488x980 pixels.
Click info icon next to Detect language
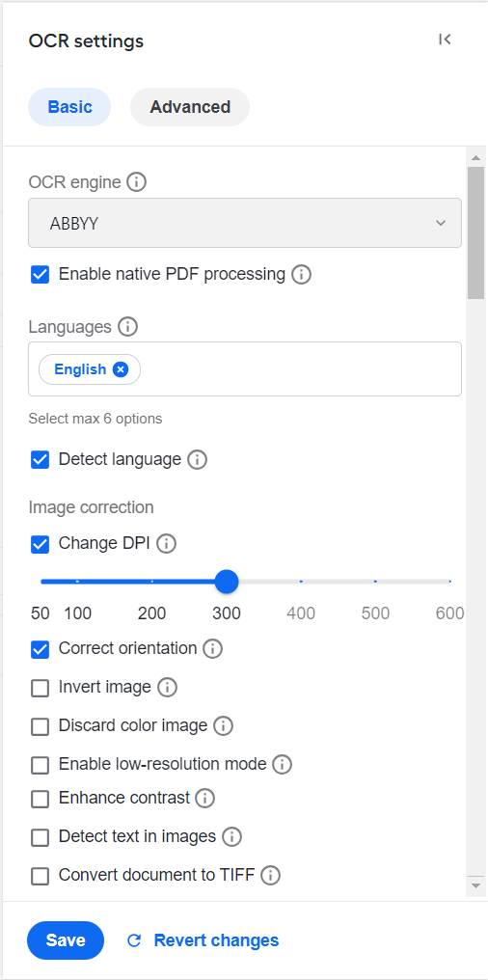[x=197, y=460]
